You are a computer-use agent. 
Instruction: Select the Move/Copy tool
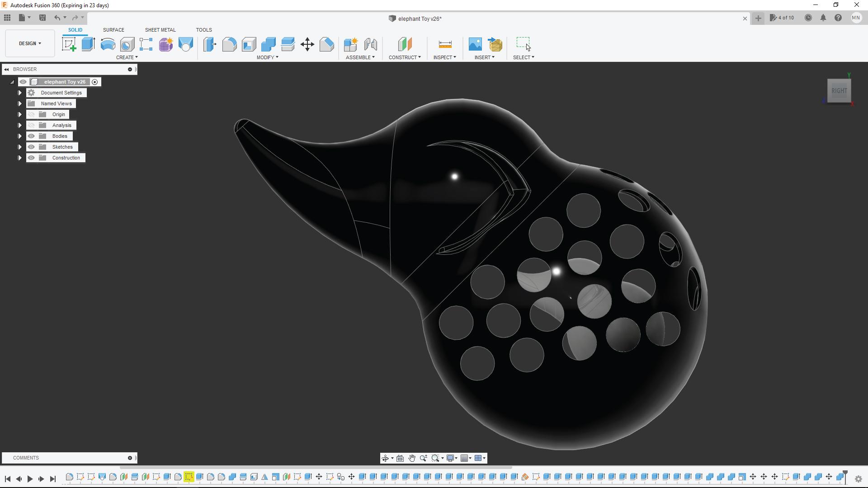(307, 43)
